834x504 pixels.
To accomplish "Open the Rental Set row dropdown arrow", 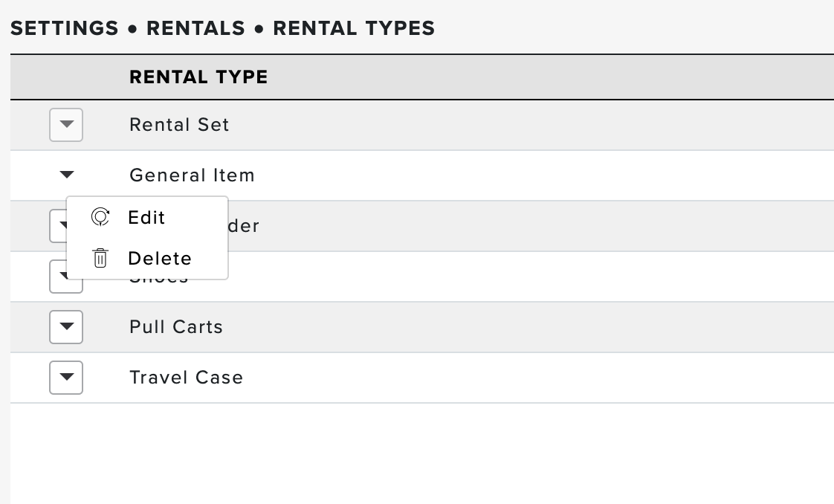I will [66, 125].
